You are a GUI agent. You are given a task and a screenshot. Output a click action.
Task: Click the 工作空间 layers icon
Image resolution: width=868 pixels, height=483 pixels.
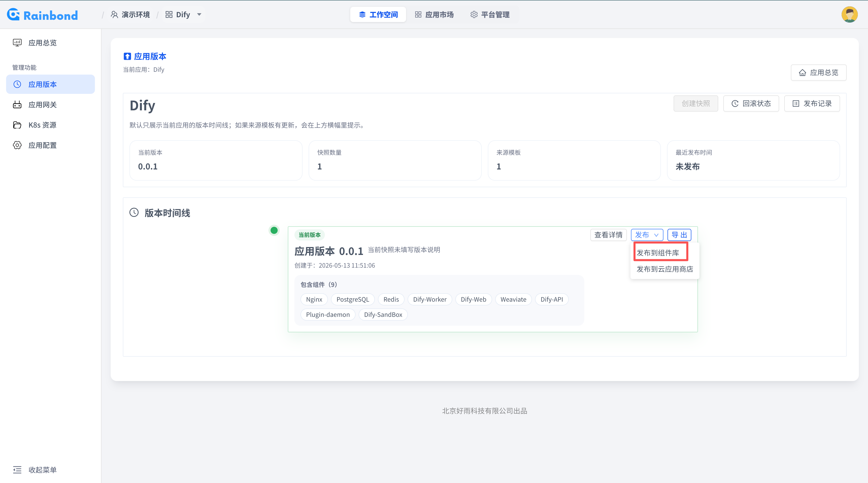pos(362,14)
